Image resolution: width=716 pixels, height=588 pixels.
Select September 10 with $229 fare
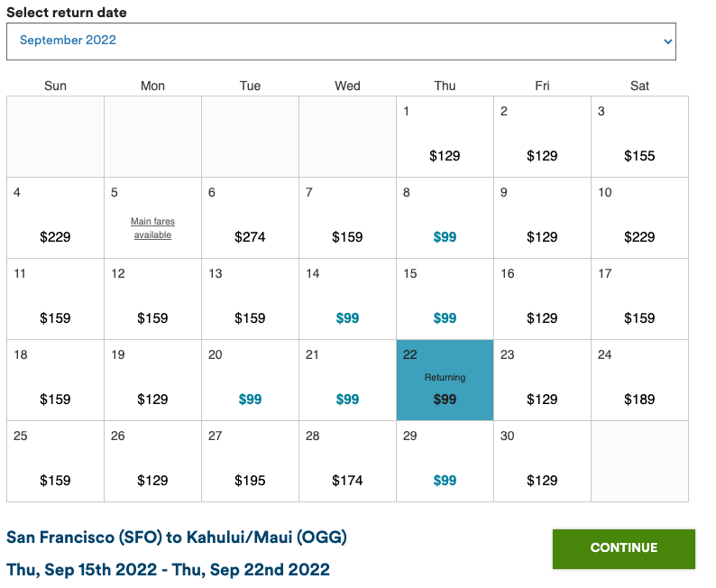pyautogui.click(x=639, y=218)
